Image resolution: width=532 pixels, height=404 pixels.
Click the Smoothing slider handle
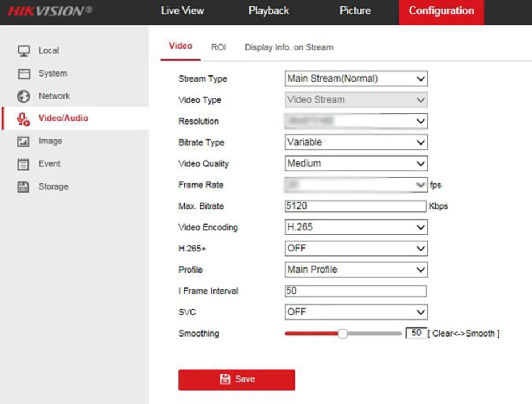click(343, 334)
